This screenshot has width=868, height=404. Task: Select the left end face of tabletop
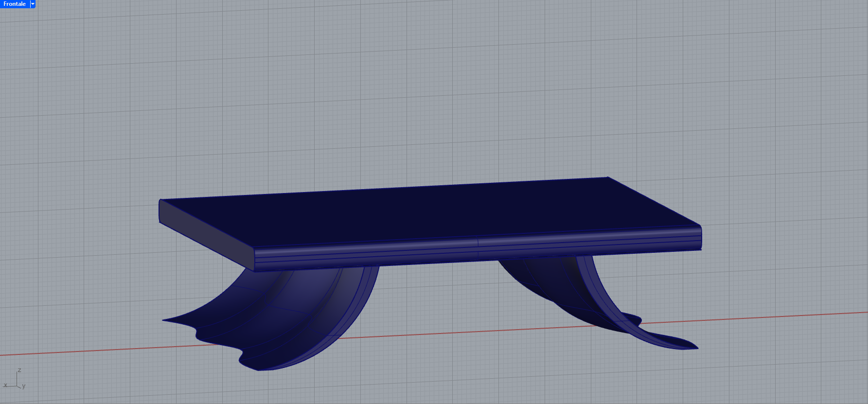point(204,232)
